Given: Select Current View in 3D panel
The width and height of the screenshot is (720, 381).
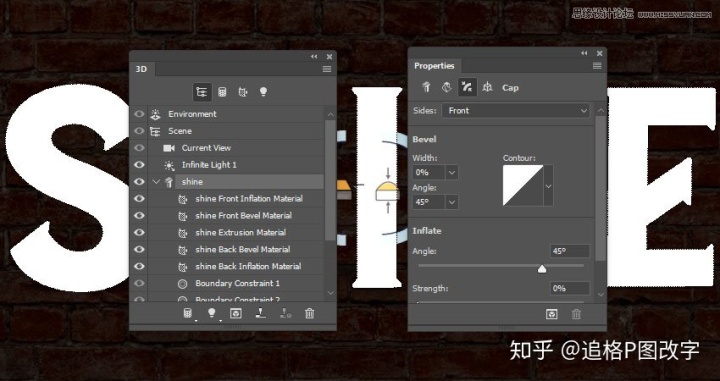Looking at the screenshot, I should click(x=206, y=148).
